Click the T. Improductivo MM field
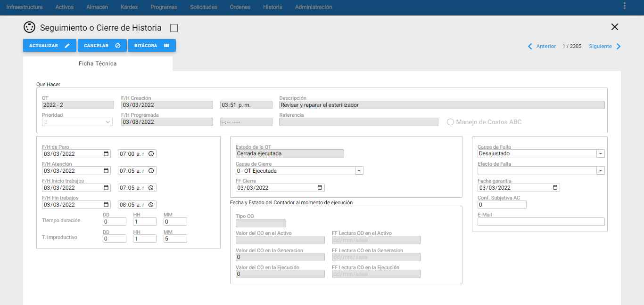Screen dimensions: 644x305 (x=175, y=239)
